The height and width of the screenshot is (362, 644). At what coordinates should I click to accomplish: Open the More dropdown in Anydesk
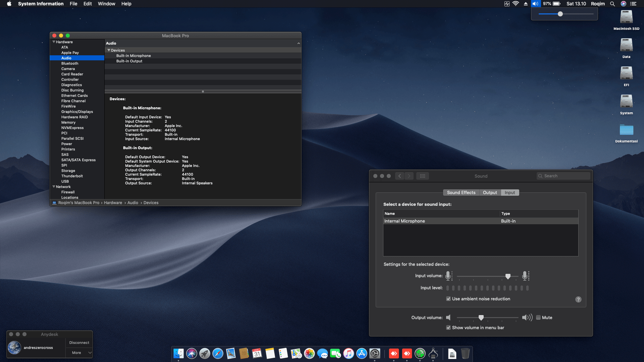click(x=79, y=353)
